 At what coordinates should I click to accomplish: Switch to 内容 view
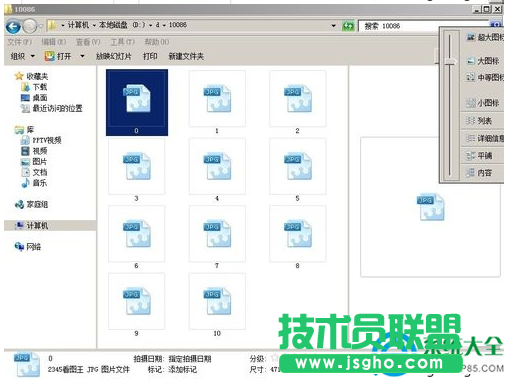tap(479, 173)
